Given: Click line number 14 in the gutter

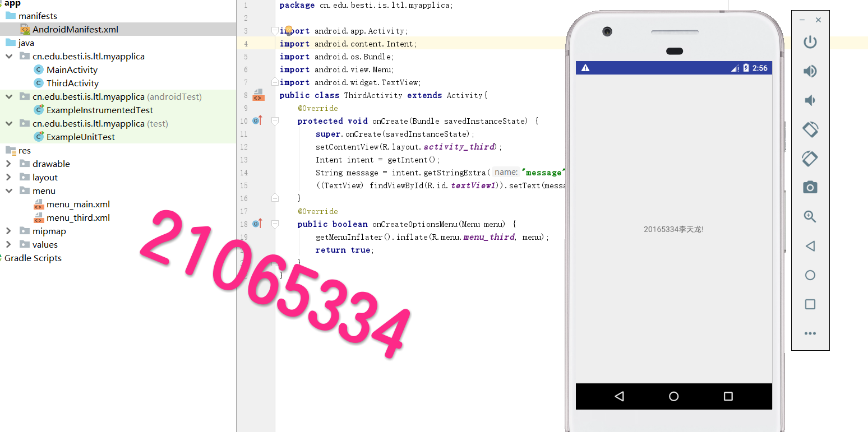Looking at the screenshot, I should tap(243, 173).
